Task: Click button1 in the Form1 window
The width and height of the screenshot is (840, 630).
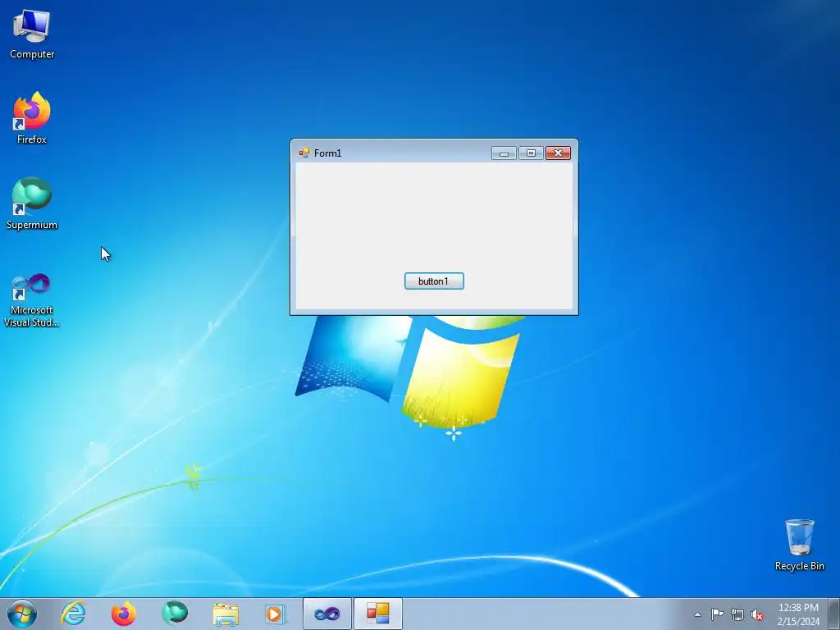Action: [434, 281]
